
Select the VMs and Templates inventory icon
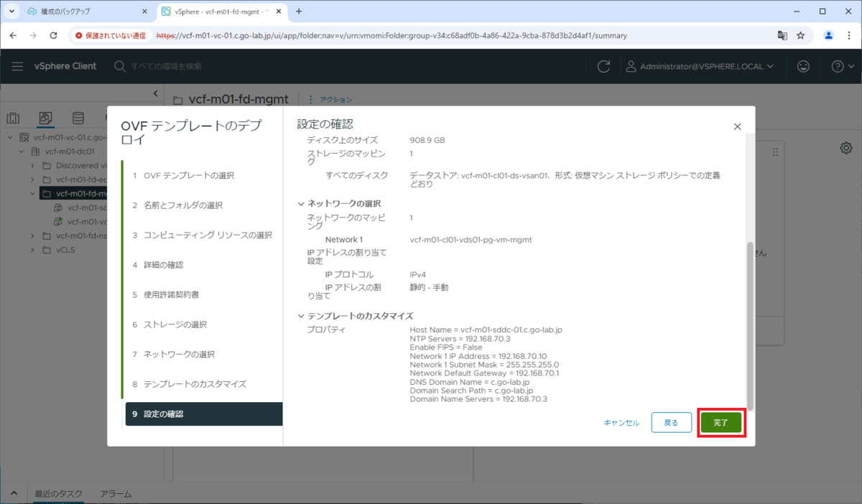[45, 118]
